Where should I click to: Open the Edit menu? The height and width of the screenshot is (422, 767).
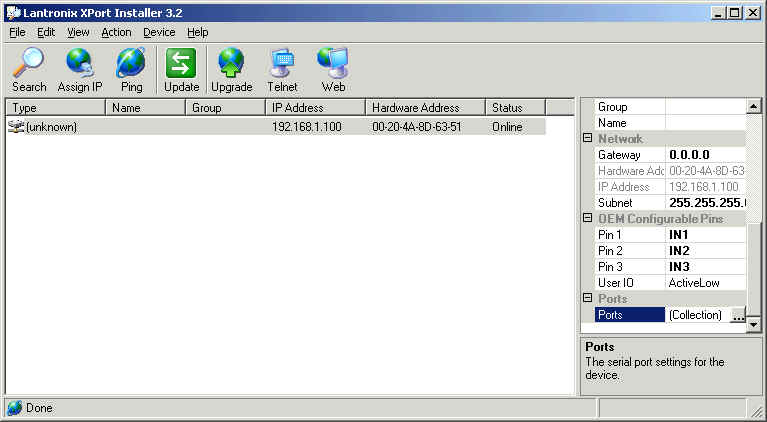click(46, 32)
